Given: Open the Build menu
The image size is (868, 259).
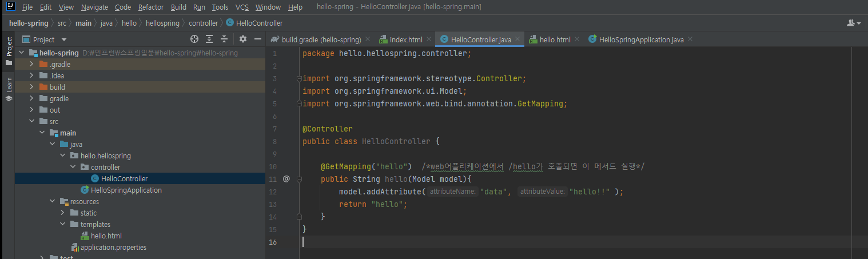Looking at the screenshot, I should tap(178, 7).
